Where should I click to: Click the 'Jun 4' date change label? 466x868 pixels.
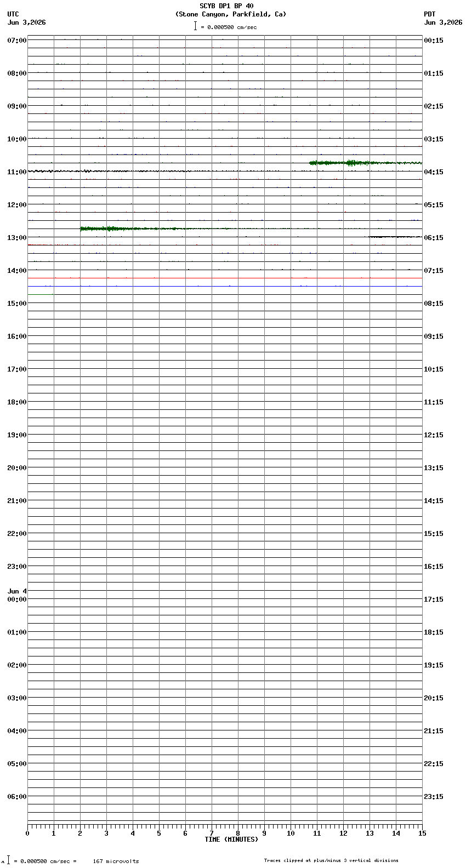tap(17, 591)
